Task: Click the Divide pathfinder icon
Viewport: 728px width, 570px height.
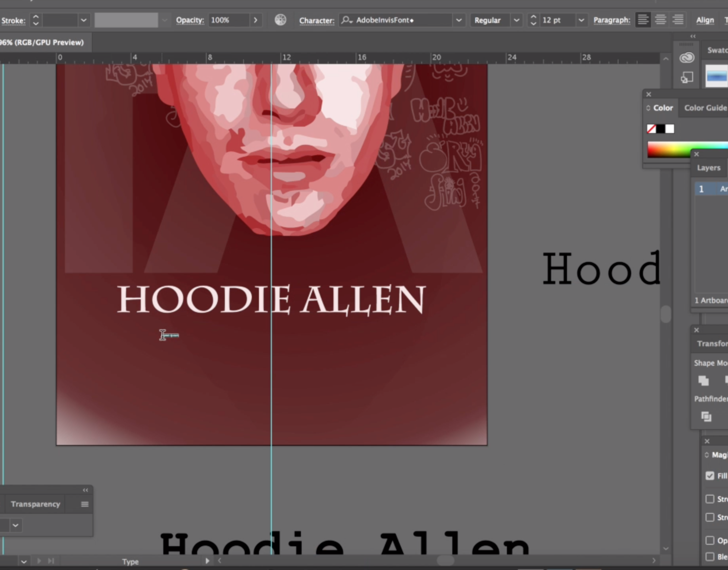Action: coord(706,416)
